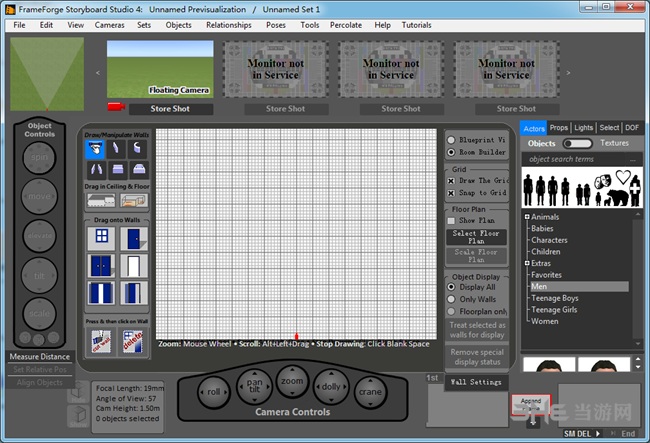Open the Cameras menu

pyautogui.click(x=109, y=25)
